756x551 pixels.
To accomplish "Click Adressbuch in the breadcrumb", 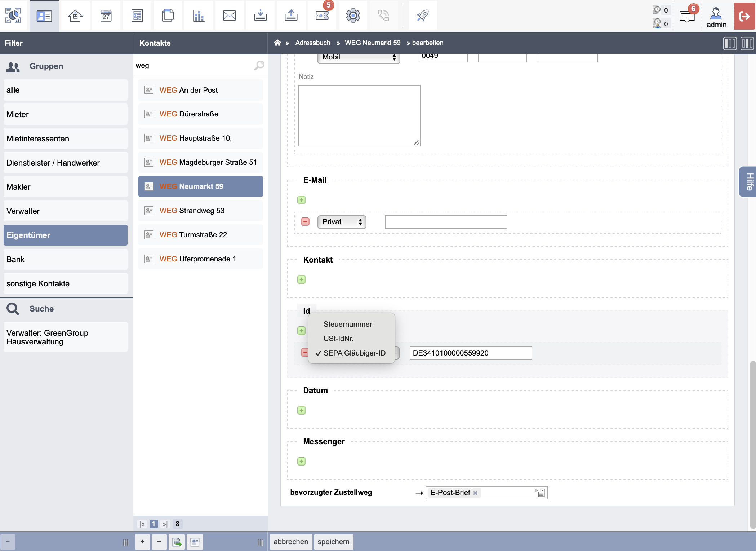I will tap(313, 43).
